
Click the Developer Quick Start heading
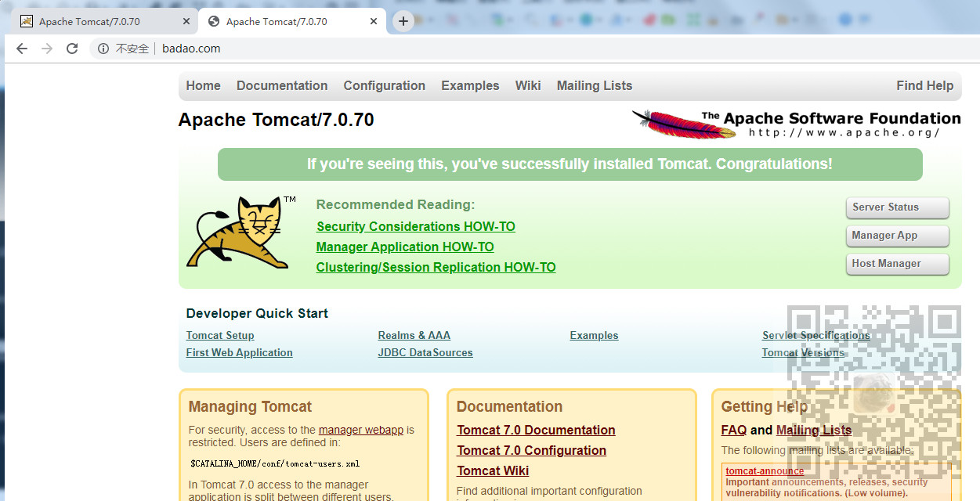[x=257, y=314]
